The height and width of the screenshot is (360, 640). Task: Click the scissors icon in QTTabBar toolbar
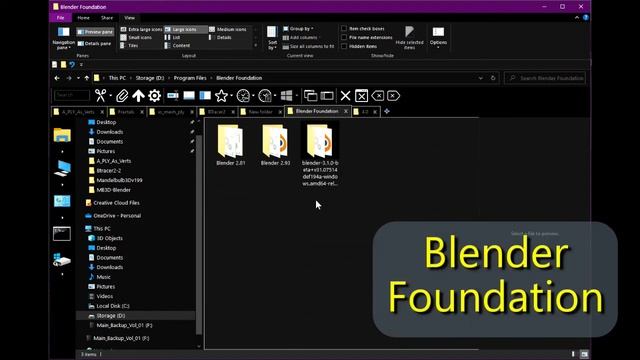pos(100,96)
